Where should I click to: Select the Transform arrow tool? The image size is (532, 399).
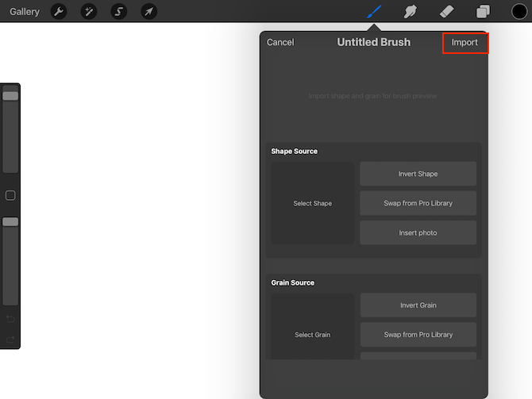pos(148,11)
